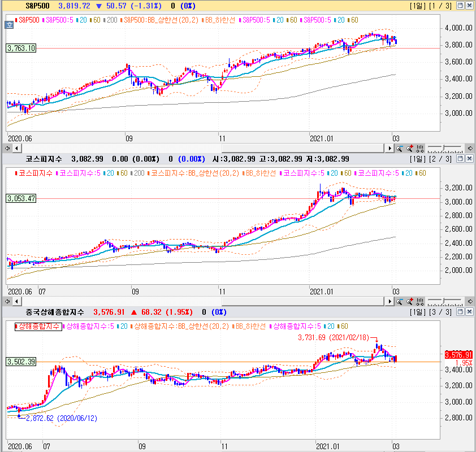Click the [1일] period label in the 코스피지수 header
The image size is (476, 452).
(418, 159)
